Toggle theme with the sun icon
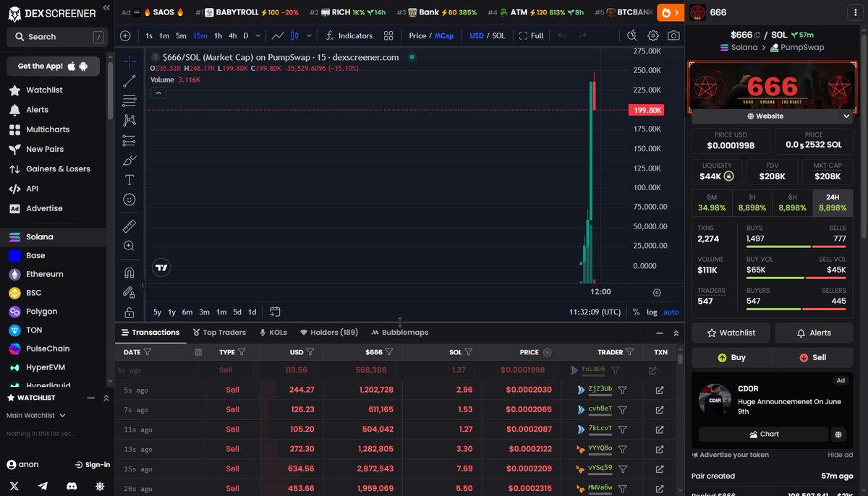Image resolution: width=868 pixels, height=496 pixels. [x=99, y=486]
